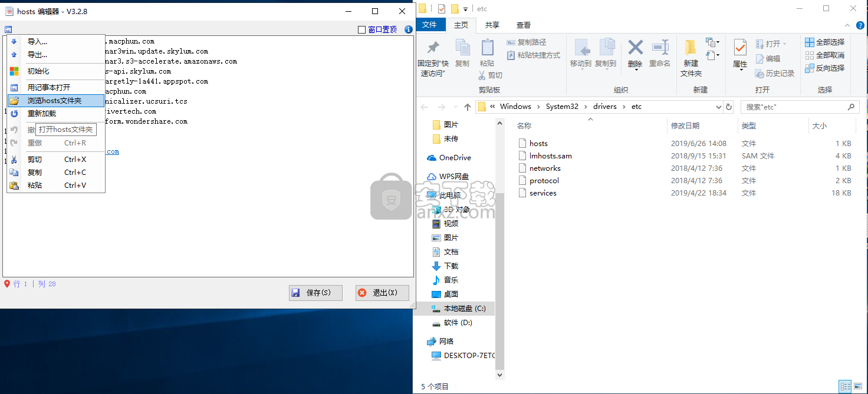Click the blue info icon in hosts editor
This screenshot has height=394, width=868.
coord(408,29)
